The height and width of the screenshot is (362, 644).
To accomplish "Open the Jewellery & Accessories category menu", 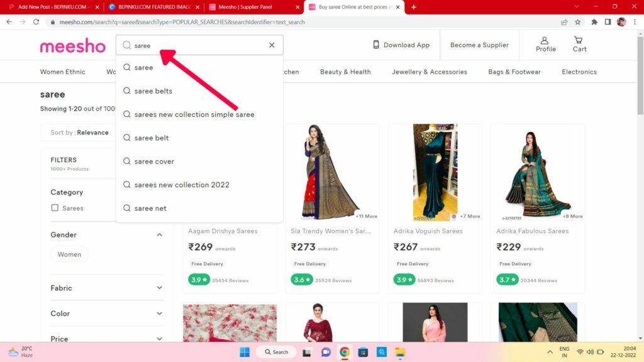I will coord(429,72).
